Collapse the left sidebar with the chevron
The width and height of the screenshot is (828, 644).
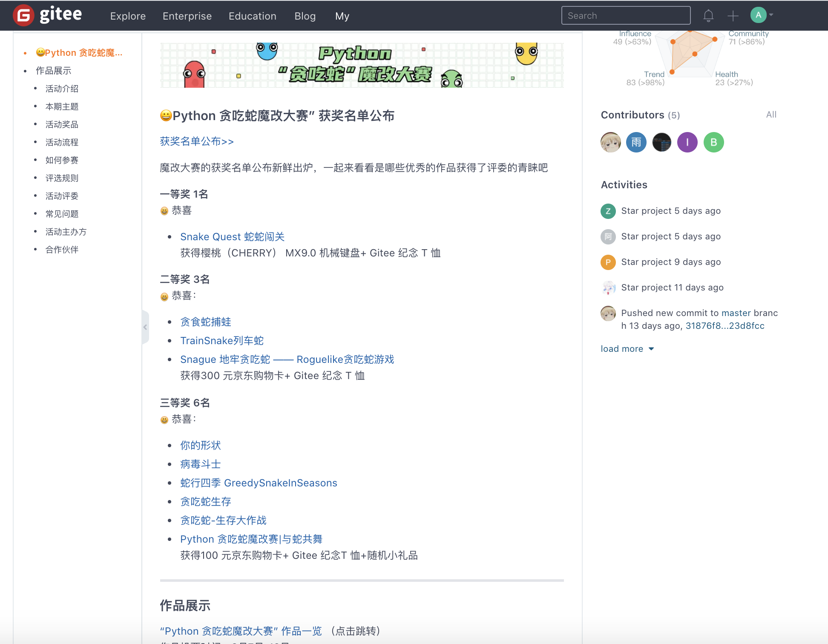(145, 327)
